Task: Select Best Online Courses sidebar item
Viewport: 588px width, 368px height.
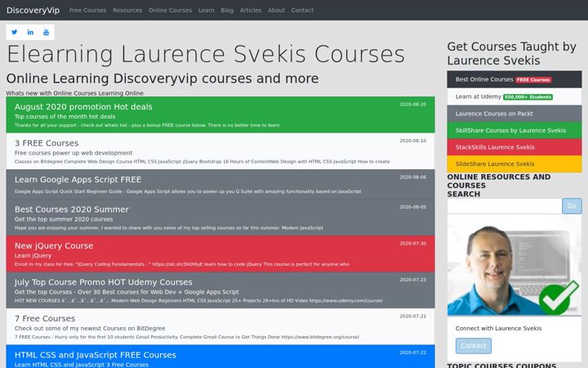Action: [x=514, y=79]
